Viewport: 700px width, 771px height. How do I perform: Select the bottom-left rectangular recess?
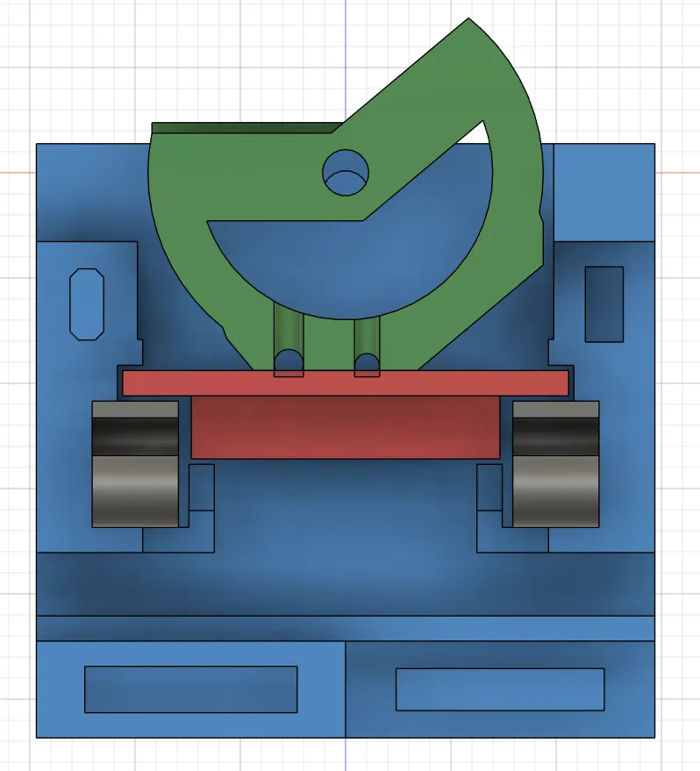(190, 689)
